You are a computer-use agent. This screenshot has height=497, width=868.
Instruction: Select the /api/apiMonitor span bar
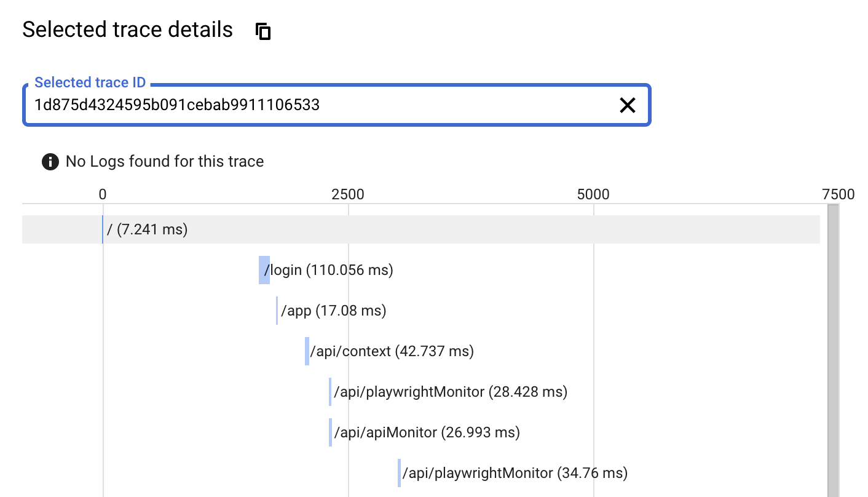click(x=330, y=432)
